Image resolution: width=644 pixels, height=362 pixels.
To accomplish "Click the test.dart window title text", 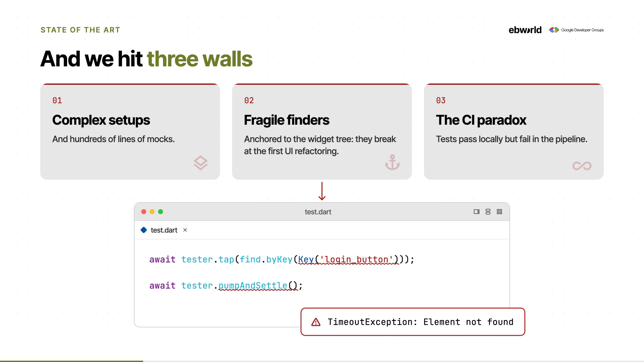I will tap(318, 212).
